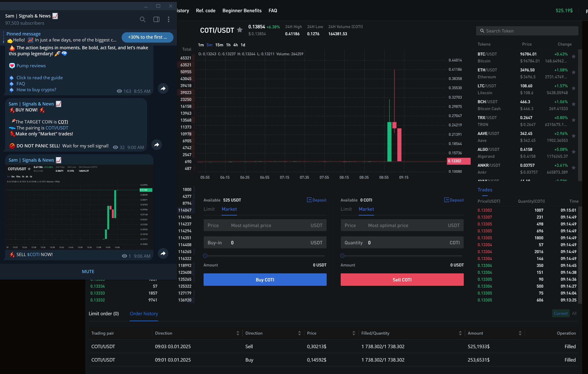Toggle the Telegram side panel icon
588x374 pixels.
(156, 19)
